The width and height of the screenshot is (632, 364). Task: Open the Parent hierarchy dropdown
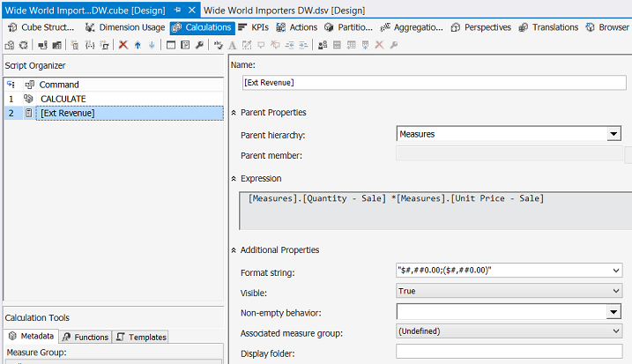[613, 134]
